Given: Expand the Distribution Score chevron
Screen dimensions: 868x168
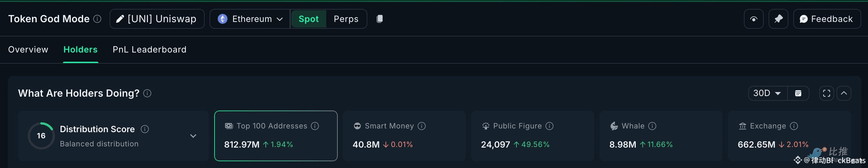Looking at the screenshot, I should point(193,136).
